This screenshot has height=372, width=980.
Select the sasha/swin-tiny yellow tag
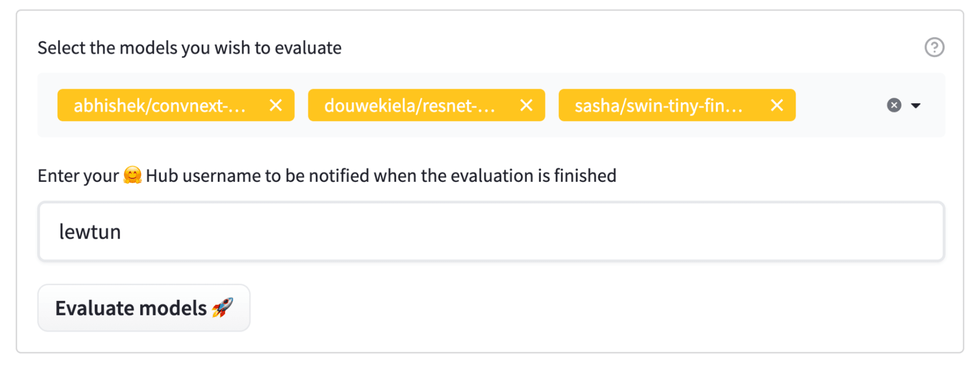coord(659,105)
